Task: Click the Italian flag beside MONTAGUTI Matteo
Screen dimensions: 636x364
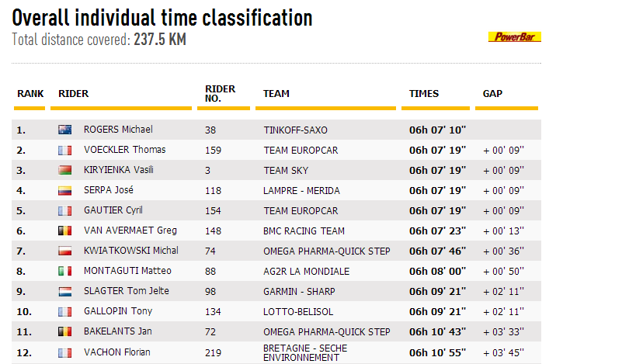Action: [65, 271]
